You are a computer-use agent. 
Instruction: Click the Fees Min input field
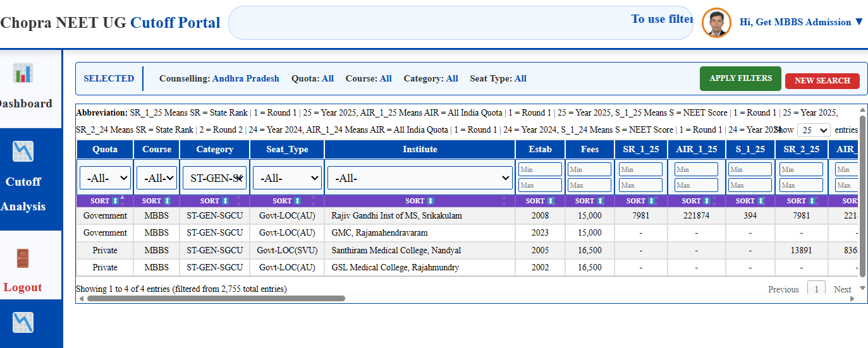[x=589, y=169]
